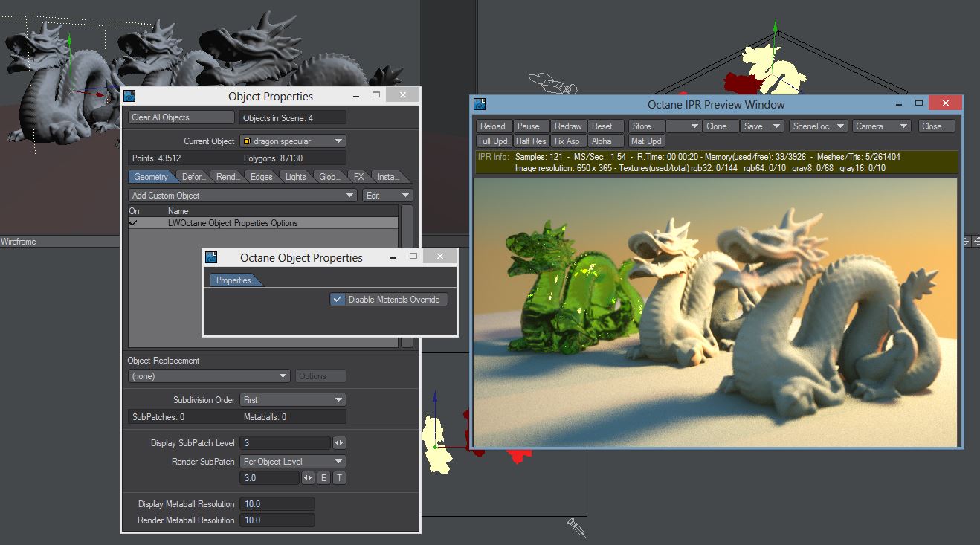
Task: Click the Mat Upd button
Action: pyautogui.click(x=646, y=141)
